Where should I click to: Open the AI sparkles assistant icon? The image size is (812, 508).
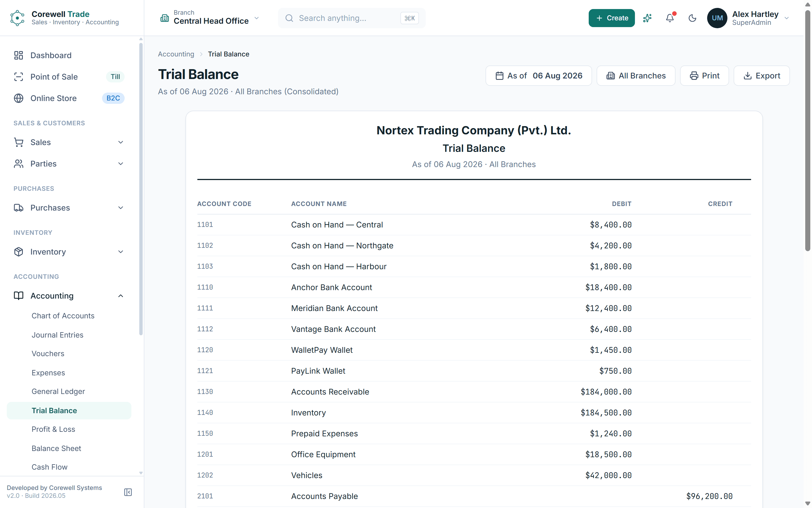(647, 18)
